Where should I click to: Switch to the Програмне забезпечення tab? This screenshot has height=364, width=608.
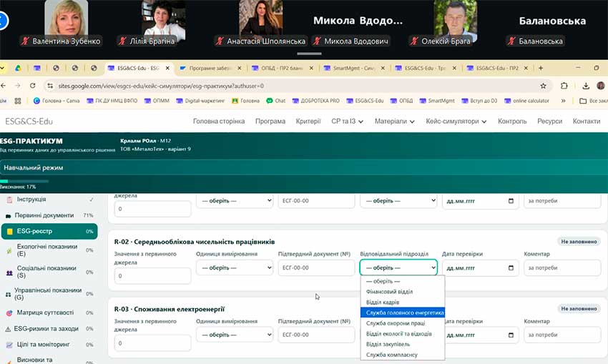tap(210, 68)
